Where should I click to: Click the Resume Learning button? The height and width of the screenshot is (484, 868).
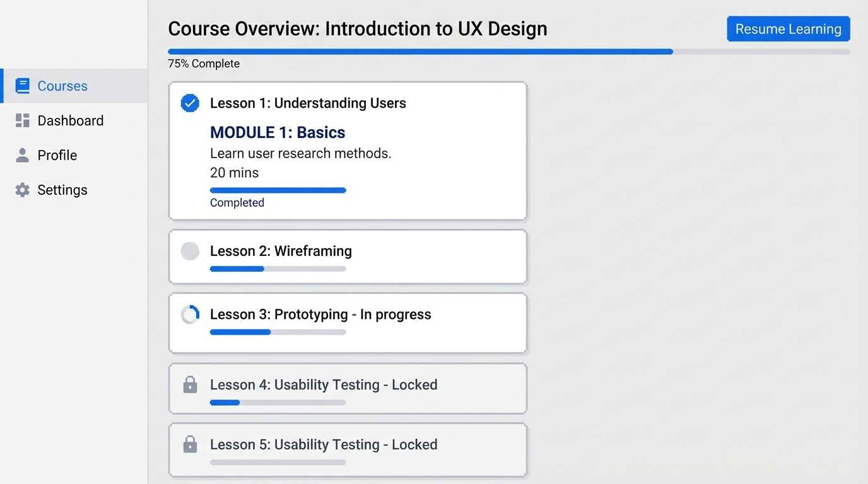788,28
